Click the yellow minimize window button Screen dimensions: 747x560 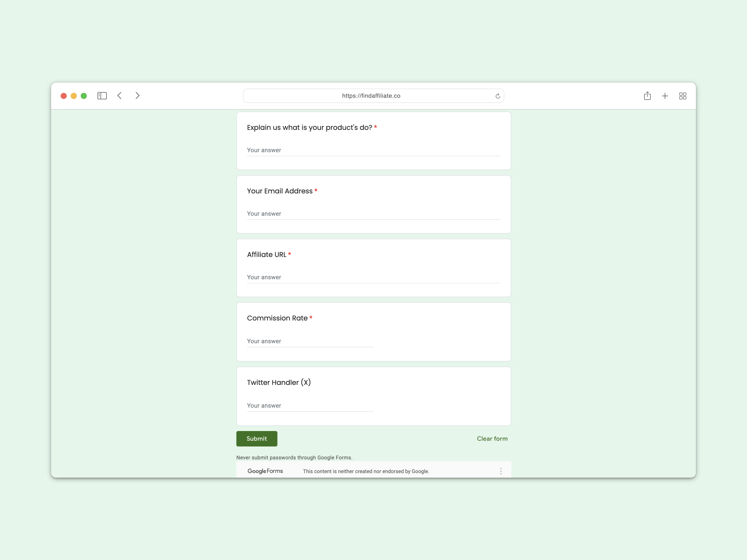(x=74, y=96)
